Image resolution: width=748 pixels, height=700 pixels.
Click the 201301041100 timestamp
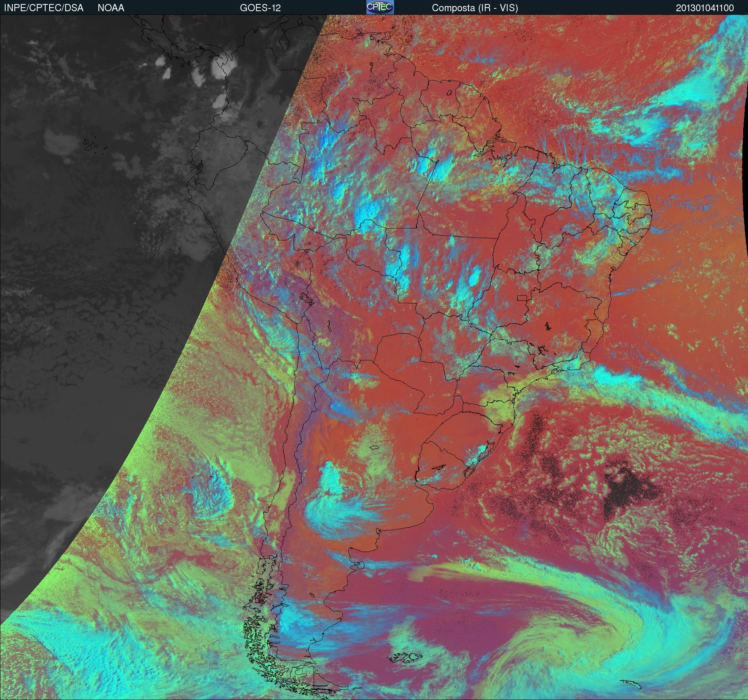[705, 8]
